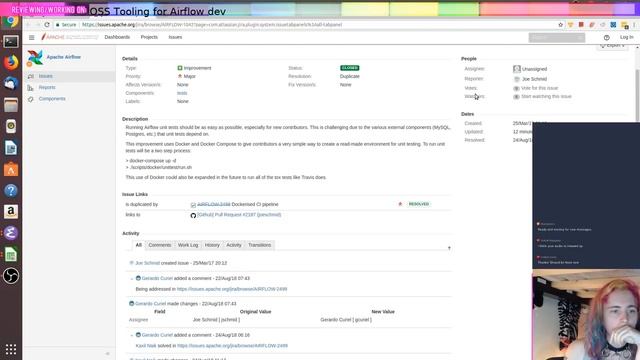Click Vote for this issue
The height and width of the screenshot is (360, 640).
pyautogui.click(x=539, y=88)
